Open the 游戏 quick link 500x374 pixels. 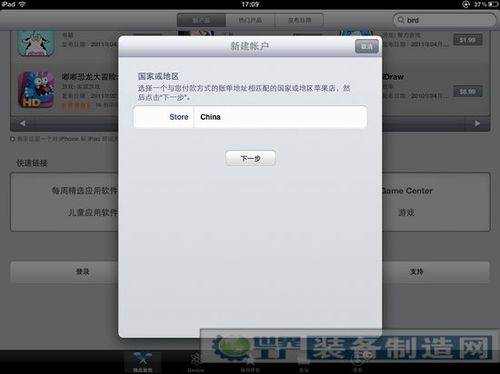tap(406, 212)
